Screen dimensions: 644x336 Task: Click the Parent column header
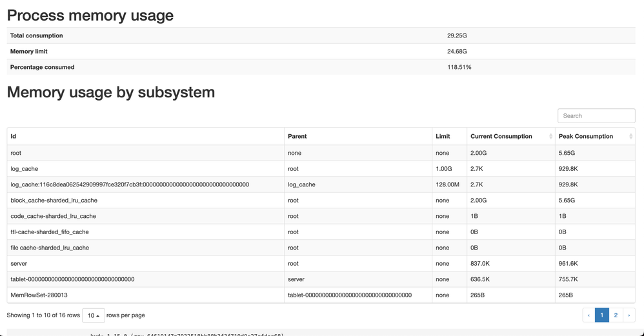click(x=297, y=137)
